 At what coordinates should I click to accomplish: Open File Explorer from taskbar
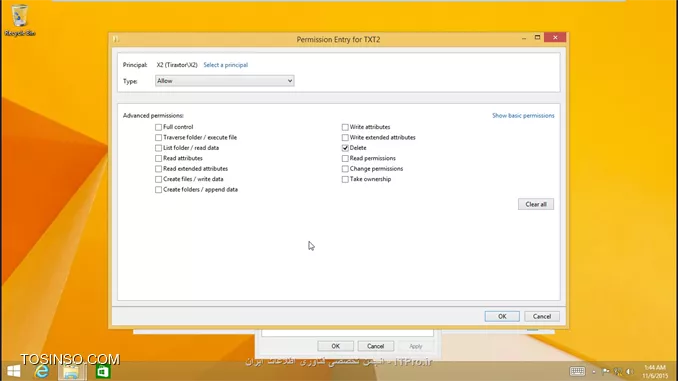[72, 371]
